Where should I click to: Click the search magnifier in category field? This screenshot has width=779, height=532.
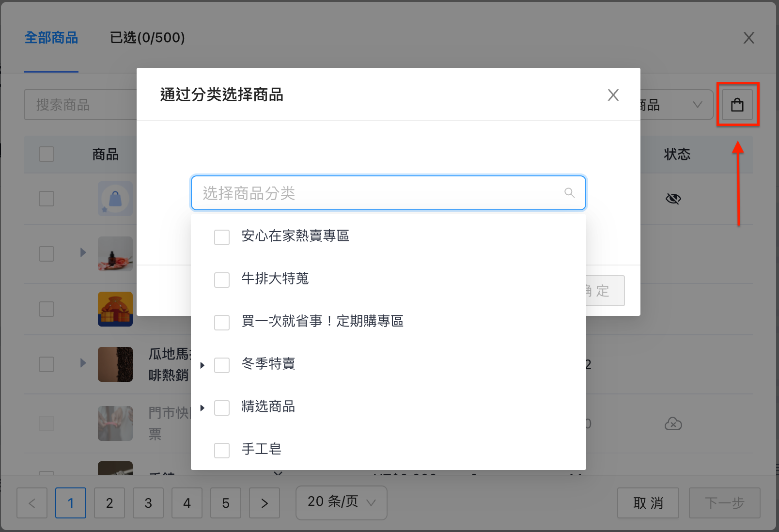570,193
